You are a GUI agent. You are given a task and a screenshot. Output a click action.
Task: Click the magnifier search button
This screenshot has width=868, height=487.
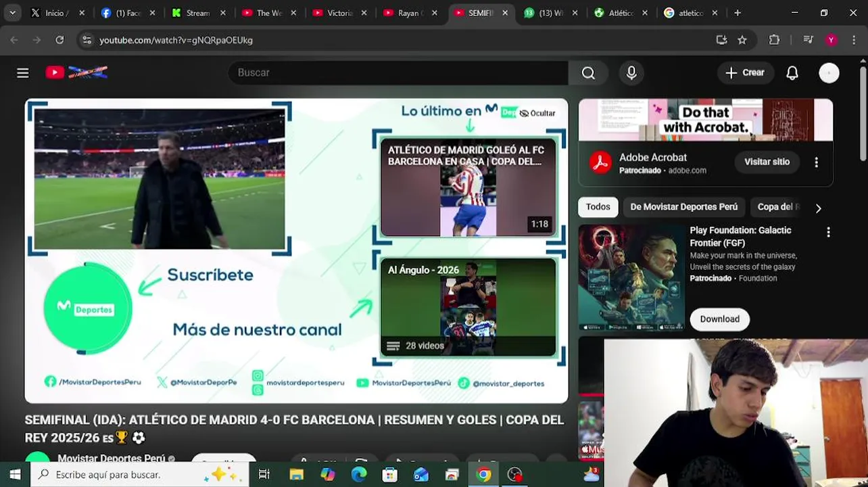coord(588,72)
